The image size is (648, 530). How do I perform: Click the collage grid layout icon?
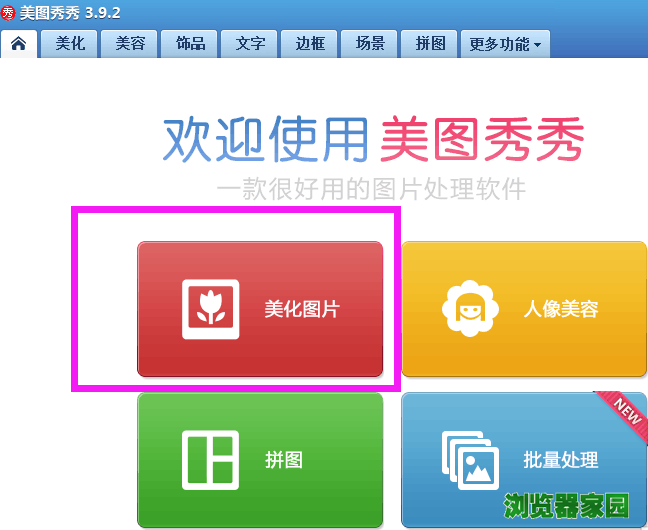tap(210, 460)
